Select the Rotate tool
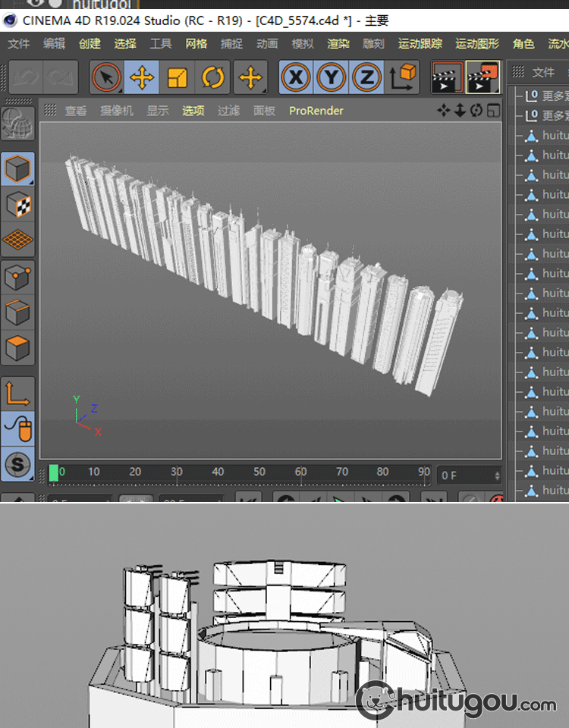Viewport: 569px width, 728px height. pos(212,77)
